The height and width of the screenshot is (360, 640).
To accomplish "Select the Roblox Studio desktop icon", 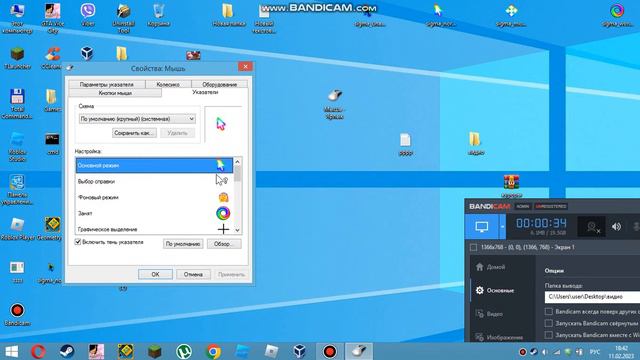I will click(17, 147).
